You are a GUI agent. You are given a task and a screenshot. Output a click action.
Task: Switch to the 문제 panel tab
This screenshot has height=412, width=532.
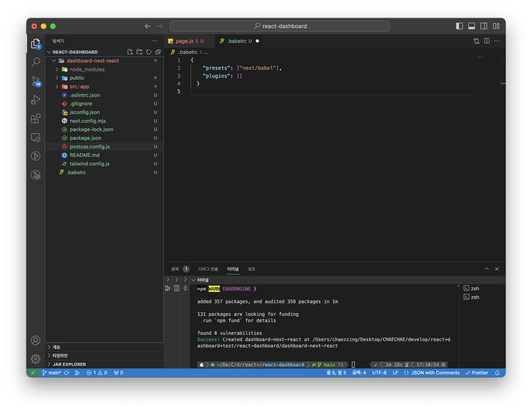pyautogui.click(x=175, y=269)
